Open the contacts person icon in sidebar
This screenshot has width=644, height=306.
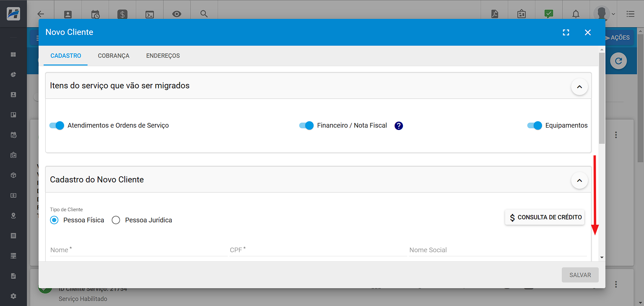[x=13, y=95]
